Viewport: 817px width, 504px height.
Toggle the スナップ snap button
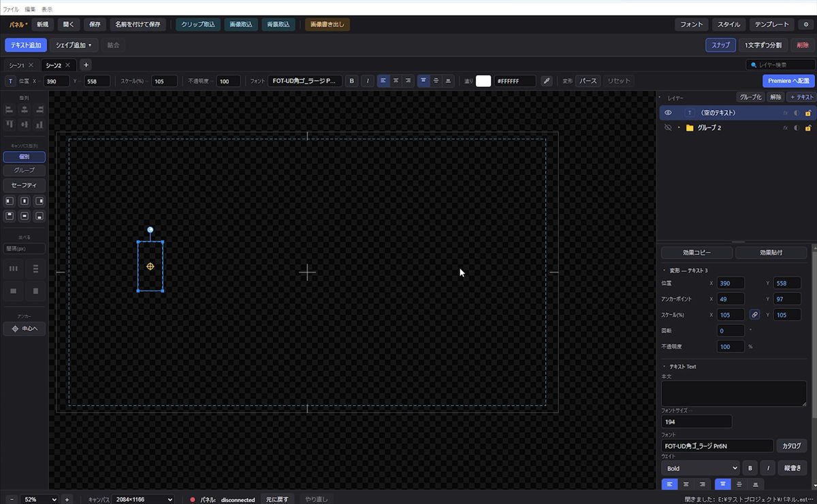720,45
